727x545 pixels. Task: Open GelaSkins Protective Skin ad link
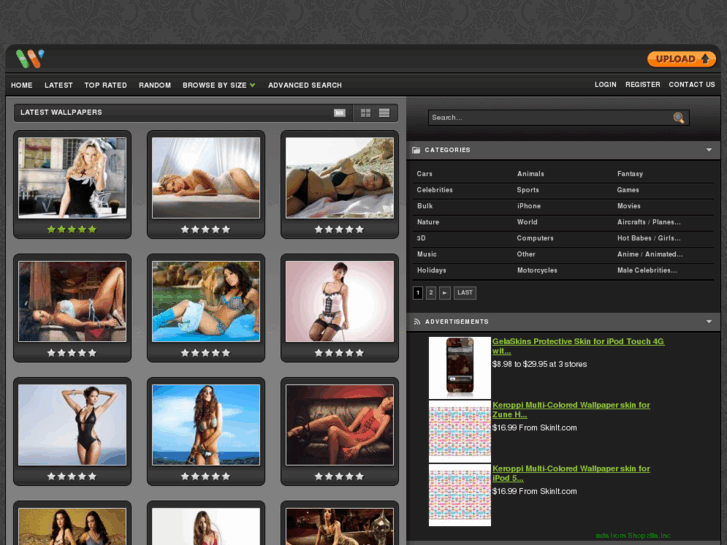[x=578, y=346]
